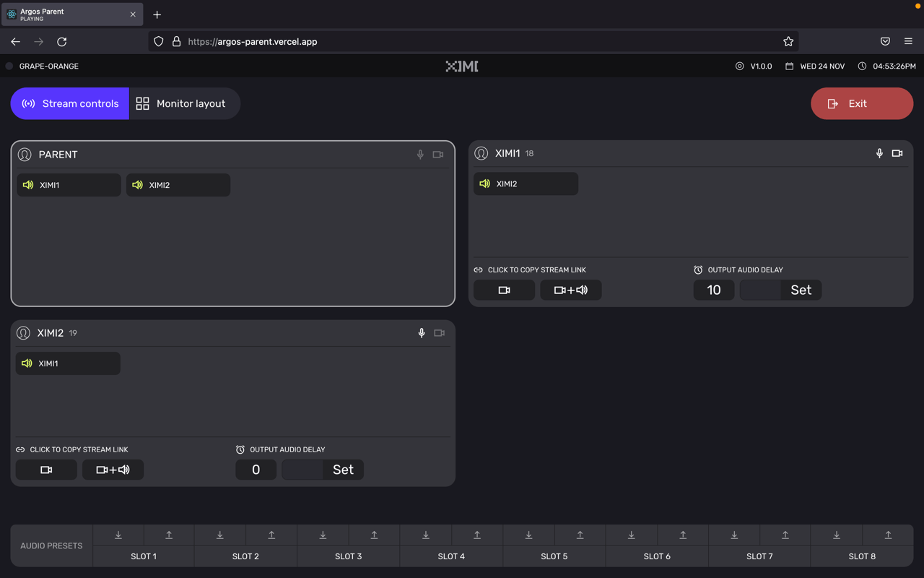Click the SLOT 8 label
Image resolution: width=924 pixels, height=578 pixels.
point(863,556)
